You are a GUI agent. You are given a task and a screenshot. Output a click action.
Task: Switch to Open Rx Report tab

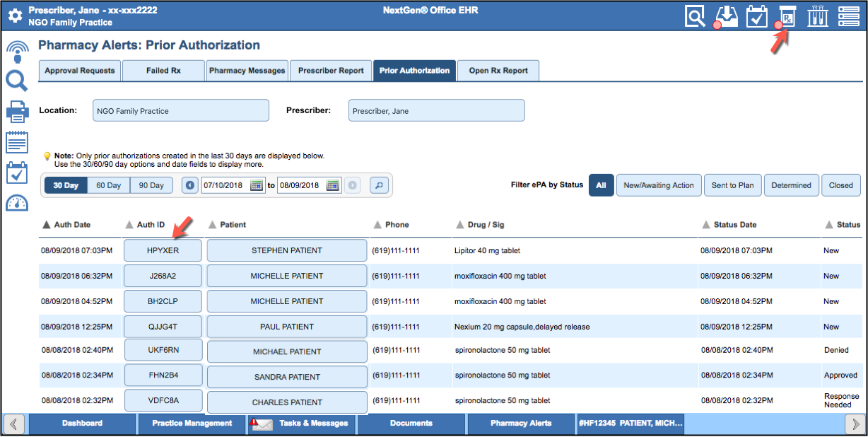[x=498, y=71]
